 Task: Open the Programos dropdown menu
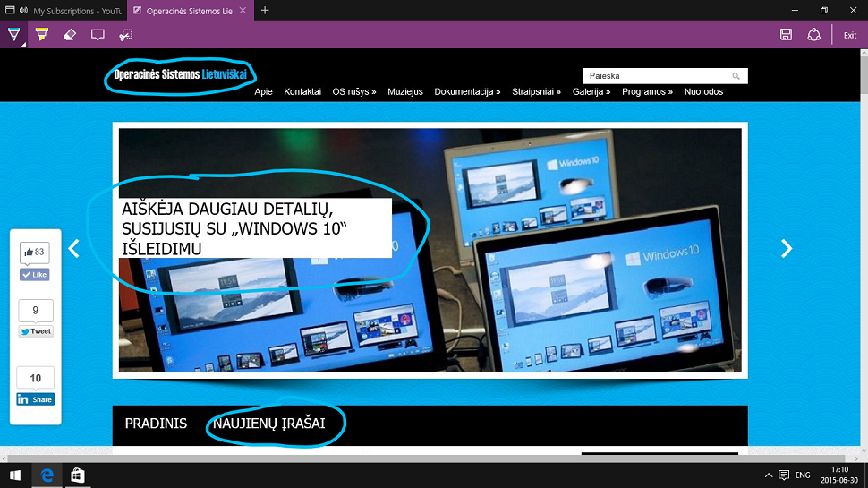(x=647, y=91)
